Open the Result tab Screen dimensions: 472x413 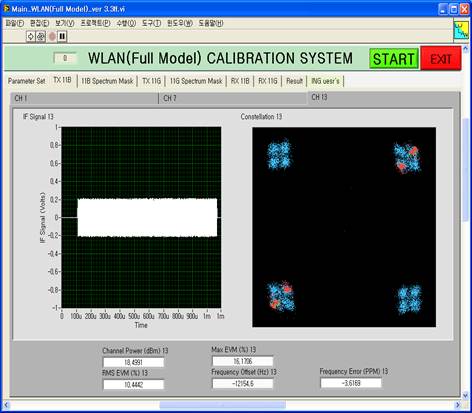294,81
